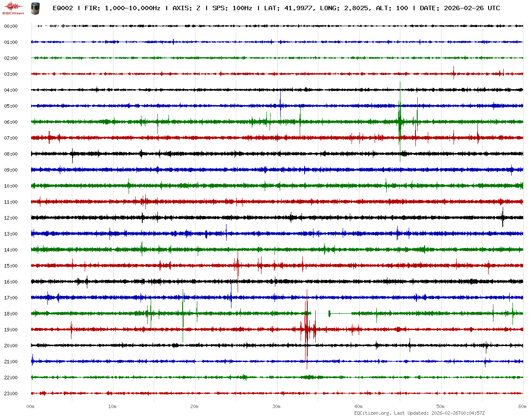The width and height of the screenshot is (532, 417).
Task: Open the EQCitizen.org footer link
Action: 373,413
